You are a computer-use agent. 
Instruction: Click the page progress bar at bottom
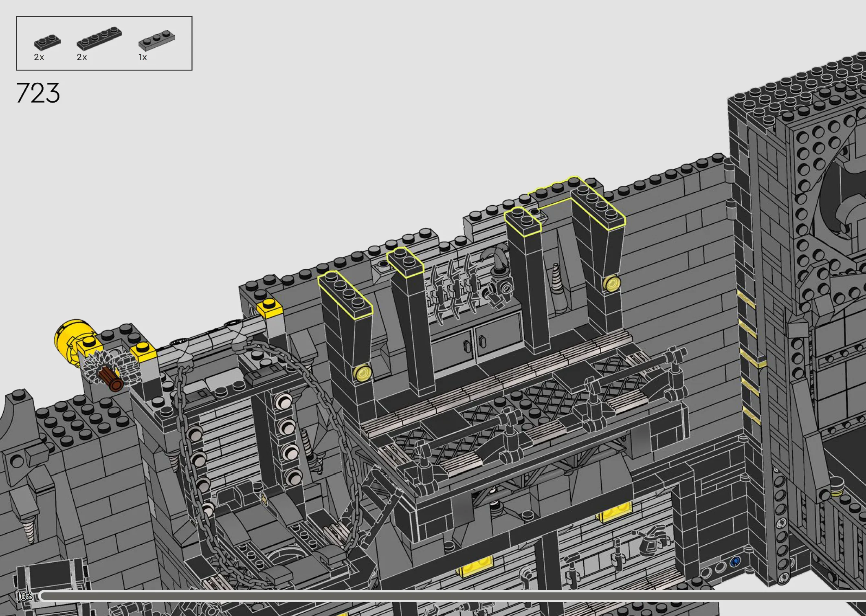point(453,596)
